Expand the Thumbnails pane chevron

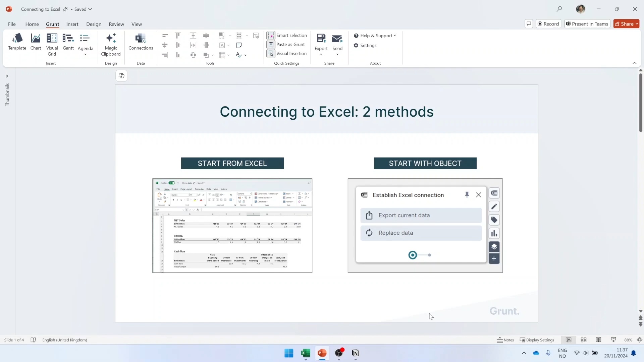pos(7,76)
